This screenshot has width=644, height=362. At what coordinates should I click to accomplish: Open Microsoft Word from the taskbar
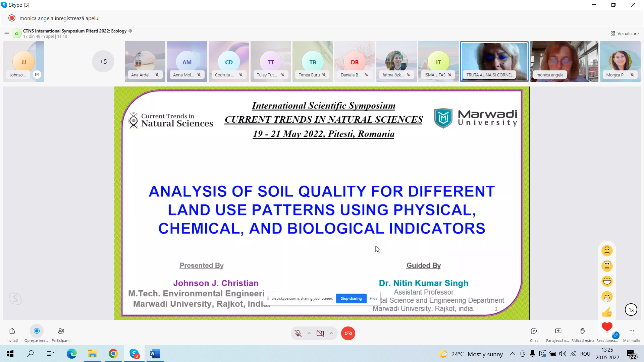pos(155,354)
